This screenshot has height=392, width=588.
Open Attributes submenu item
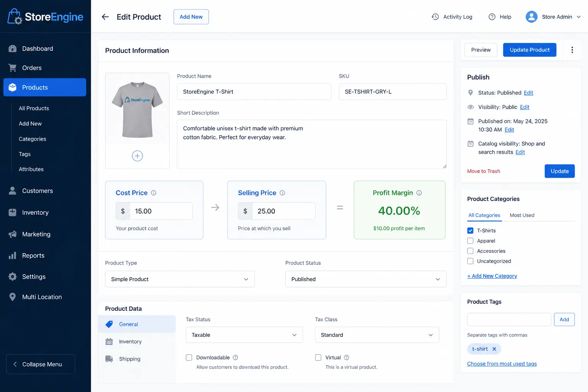point(31,169)
